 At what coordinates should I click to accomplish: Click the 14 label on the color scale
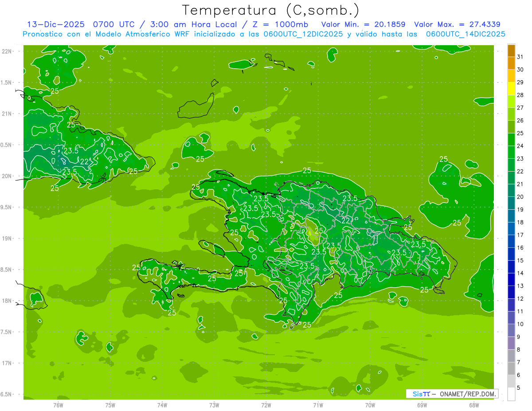pos(520,273)
